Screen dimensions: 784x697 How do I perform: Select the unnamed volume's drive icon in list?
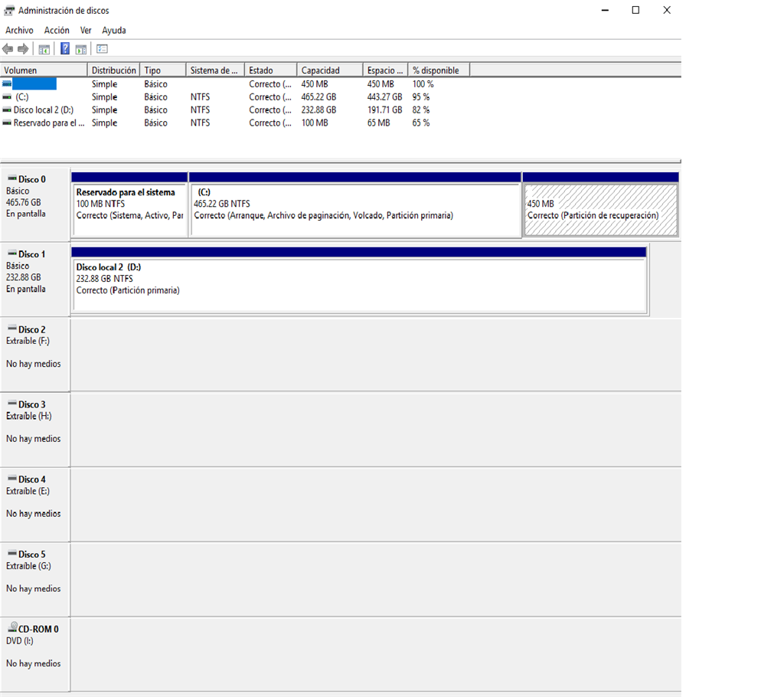tap(6, 84)
